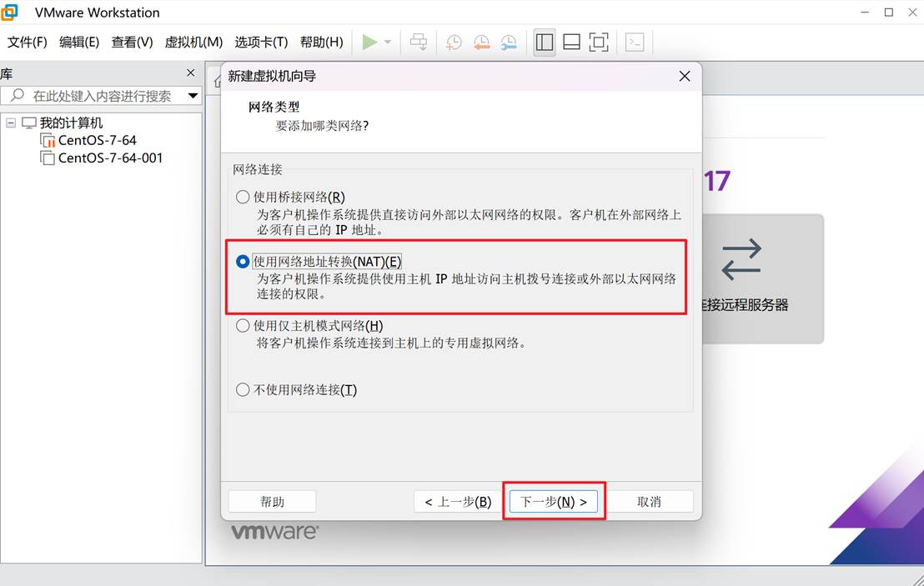Click the console view toolbar icon
Screen dimensions: 924x586
(635, 42)
